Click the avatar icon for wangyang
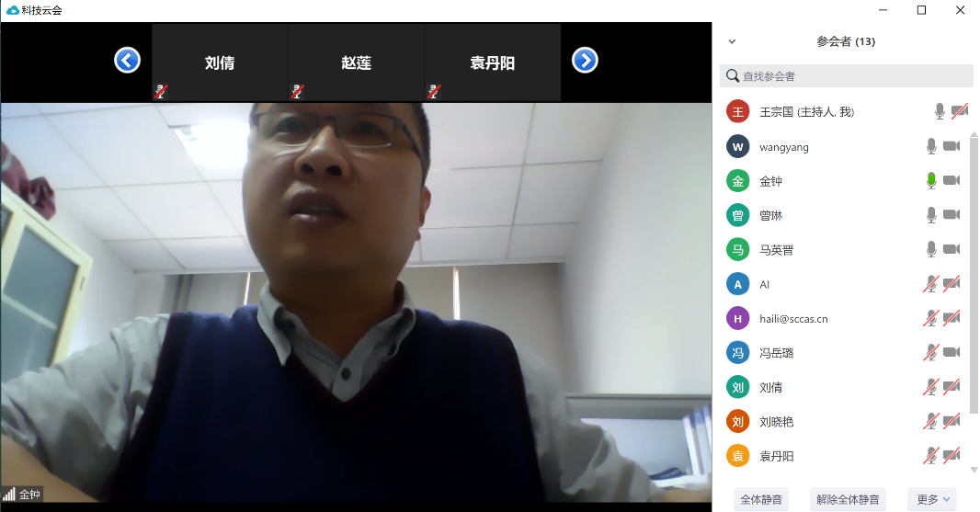The image size is (980, 512). [737, 146]
